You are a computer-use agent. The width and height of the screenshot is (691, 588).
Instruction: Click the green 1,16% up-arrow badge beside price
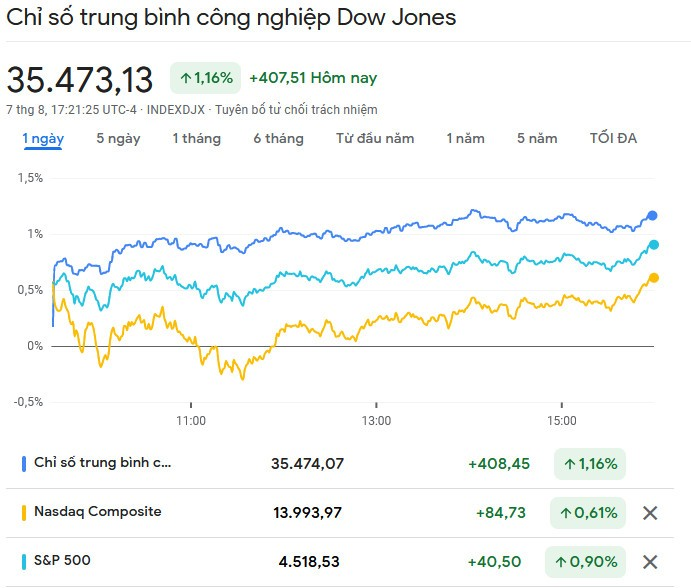[x=205, y=77]
